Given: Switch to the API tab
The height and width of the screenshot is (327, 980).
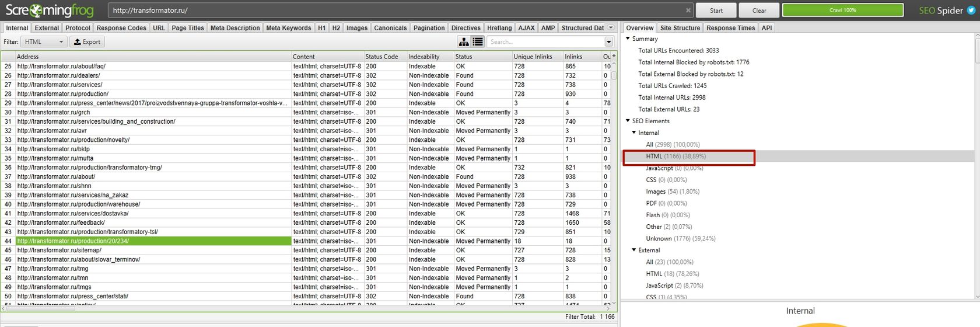Looking at the screenshot, I should coord(766,27).
